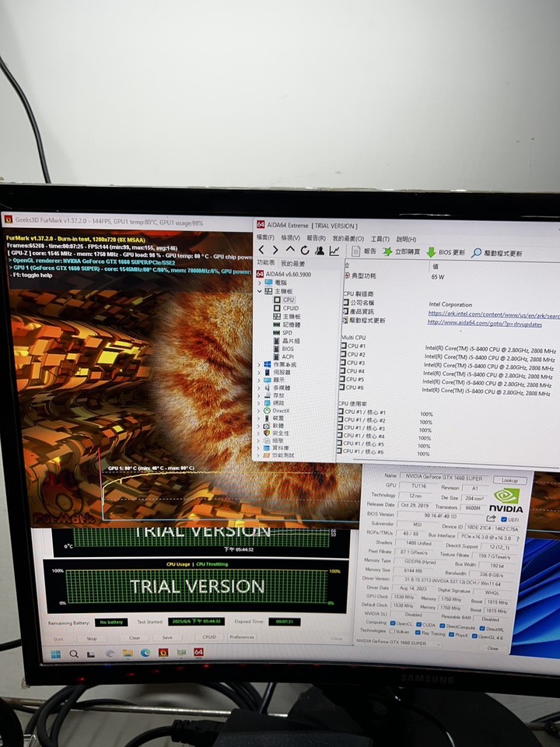Open the 說明(H) menu
The height and width of the screenshot is (747, 560).
[406, 240]
